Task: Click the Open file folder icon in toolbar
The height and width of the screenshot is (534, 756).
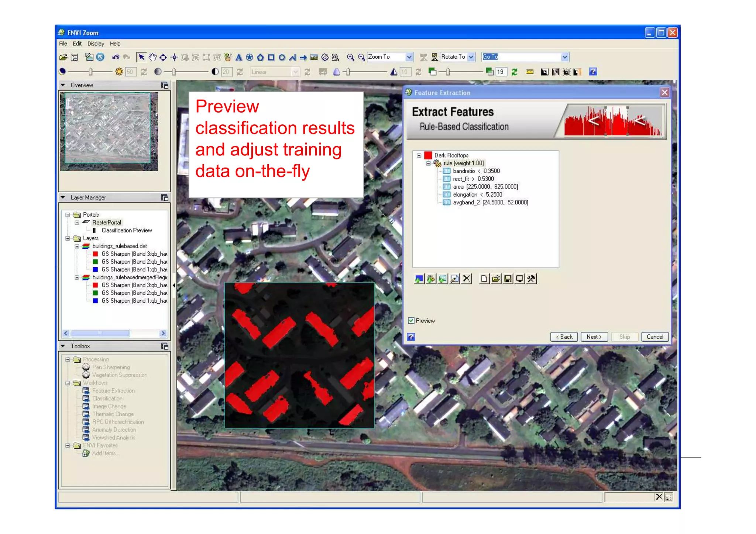Action: coord(63,57)
